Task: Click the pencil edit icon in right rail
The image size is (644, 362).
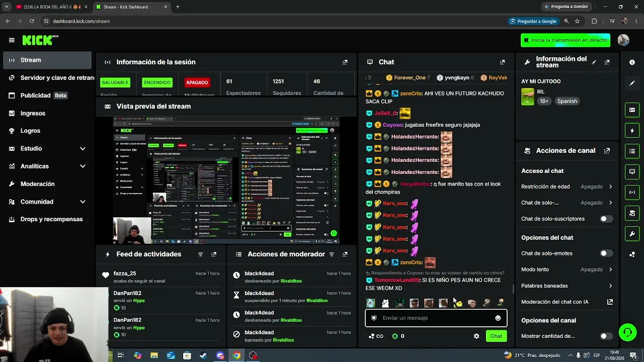Action: [632, 83]
